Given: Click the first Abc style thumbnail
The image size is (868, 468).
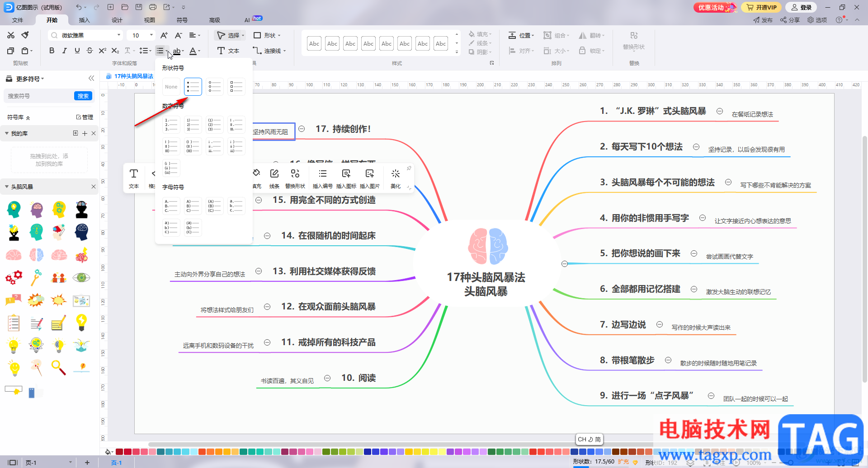Looking at the screenshot, I should 314,43.
